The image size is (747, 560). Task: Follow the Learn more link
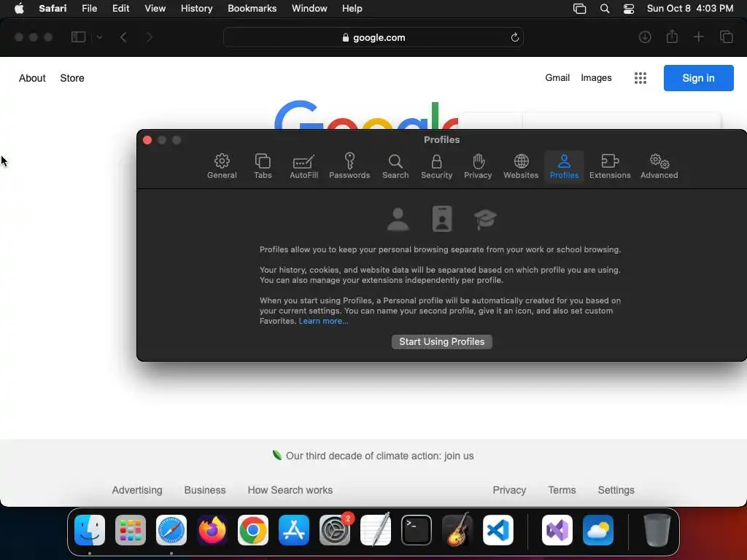click(323, 321)
